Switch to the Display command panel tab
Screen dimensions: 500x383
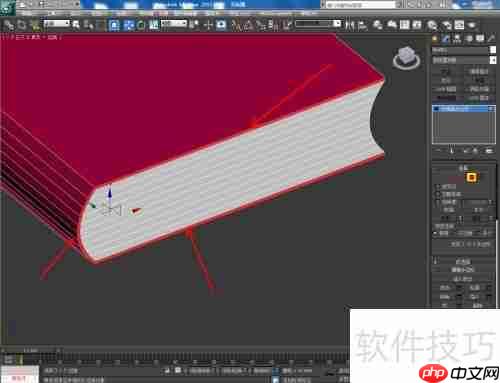[480, 39]
